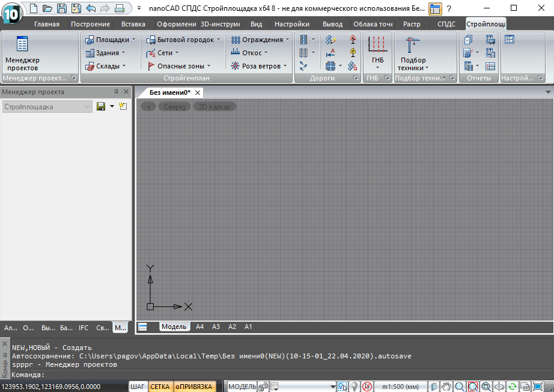Screen dimensions: 554x392
Task: Toggle МОДЕЛЬ space button
Action: click(x=242, y=387)
